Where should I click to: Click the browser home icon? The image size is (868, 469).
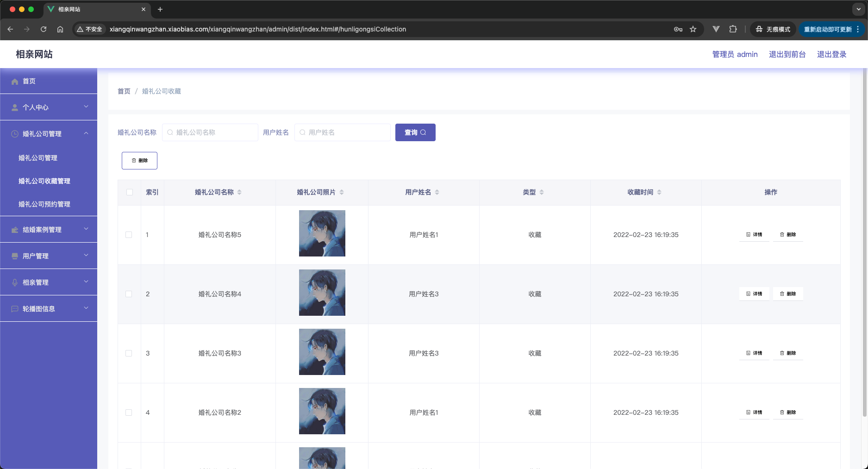click(x=60, y=29)
